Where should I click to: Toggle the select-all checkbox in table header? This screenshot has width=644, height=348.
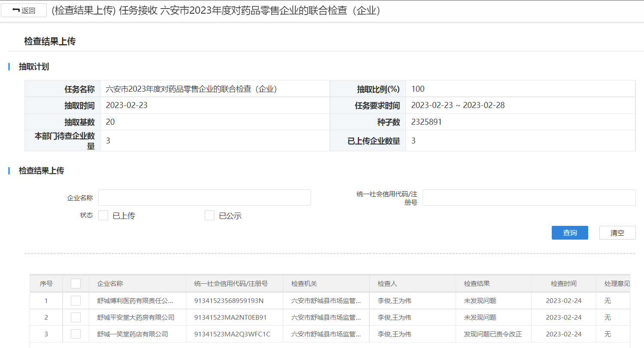[76, 284]
